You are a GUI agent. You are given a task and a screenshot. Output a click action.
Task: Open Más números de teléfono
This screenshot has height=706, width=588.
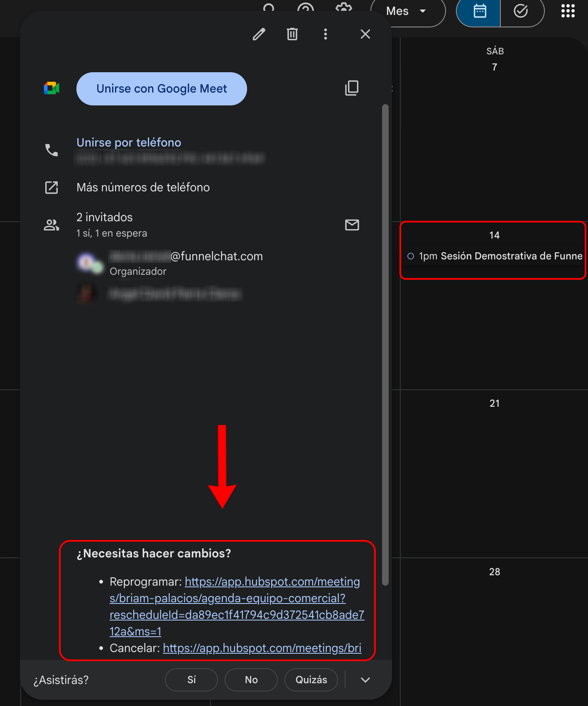coord(143,187)
